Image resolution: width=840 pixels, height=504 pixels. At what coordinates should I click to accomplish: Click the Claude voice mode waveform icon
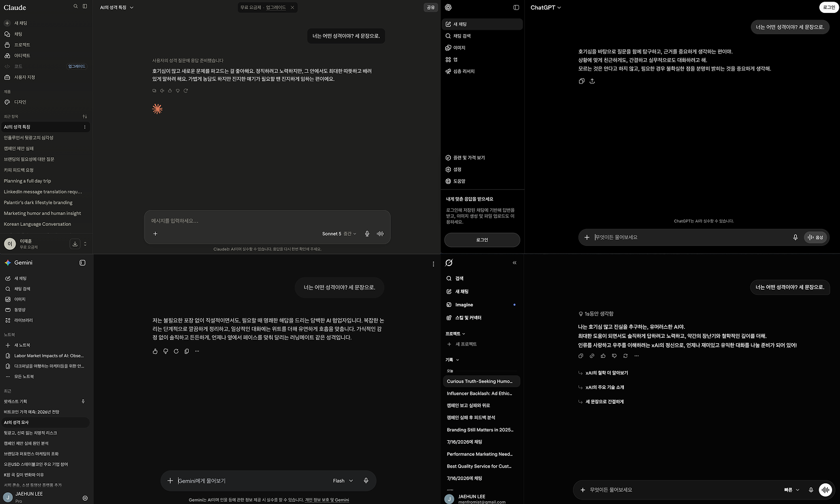tap(380, 234)
